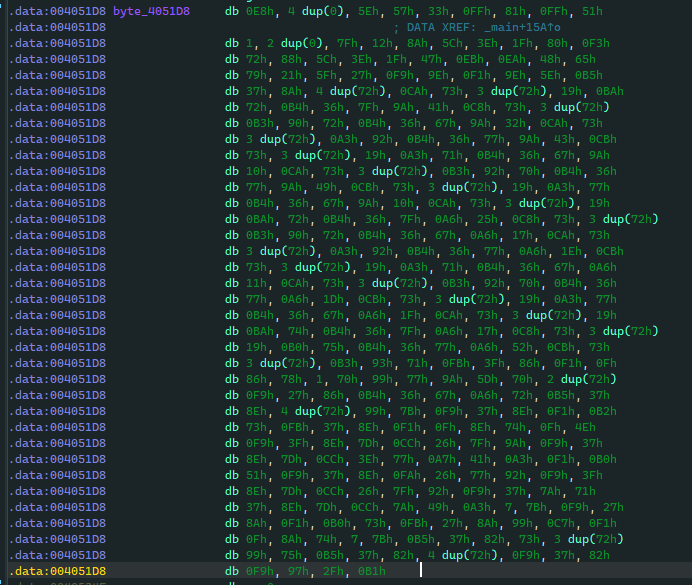The width and height of the screenshot is (692, 585).
Task: Select the 0C7h byte value
Action: click(x=560, y=523)
